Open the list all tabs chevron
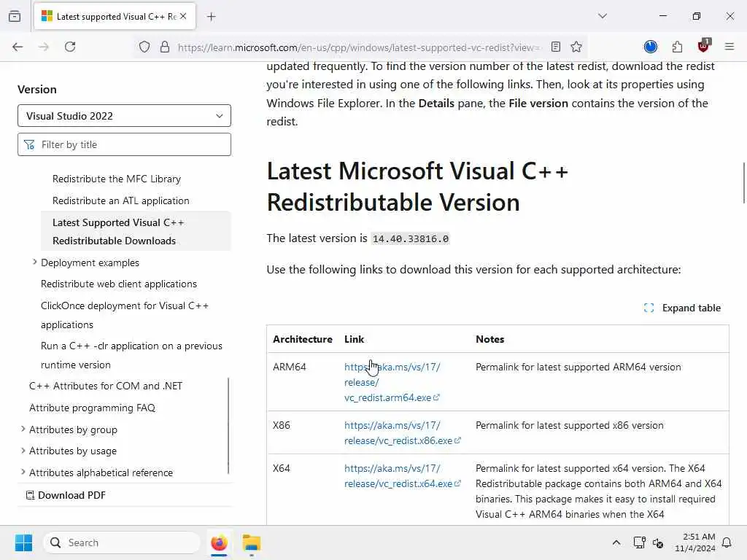 tap(603, 16)
